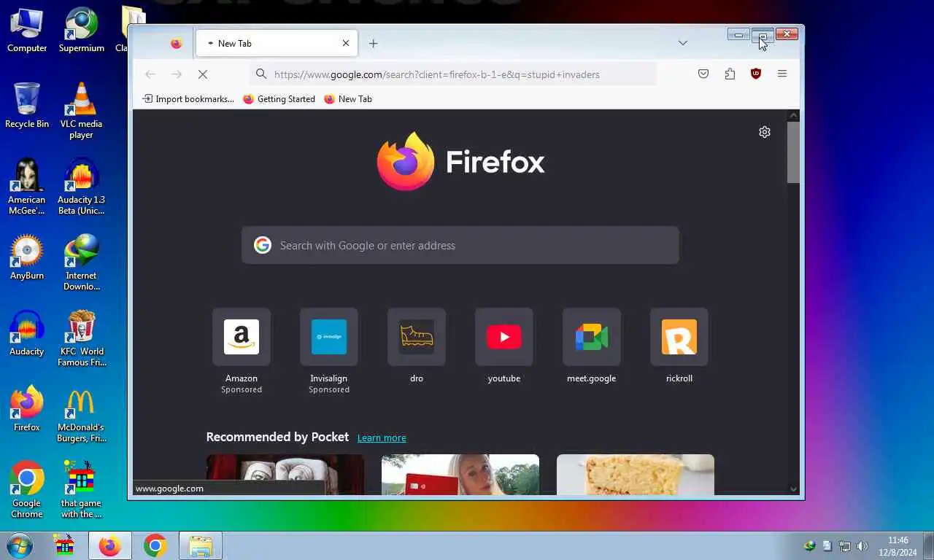Viewport: 934px width, 560px height.
Task: Click Chrome icon in the taskbar
Action: point(155,545)
